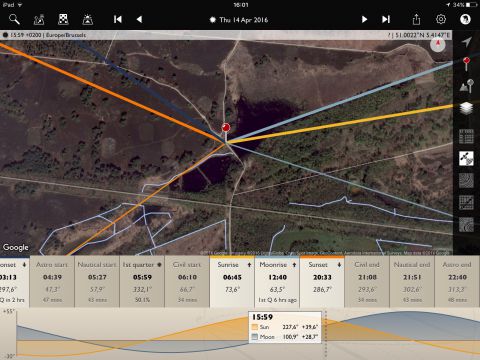Viewport: 480px width, 360px height.
Task: Step back one day
Action: coord(139,19)
